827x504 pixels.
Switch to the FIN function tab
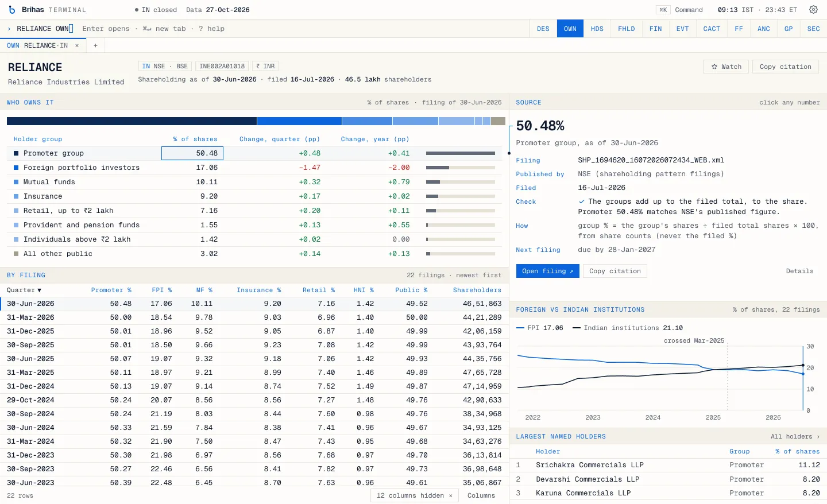pyautogui.click(x=655, y=29)
